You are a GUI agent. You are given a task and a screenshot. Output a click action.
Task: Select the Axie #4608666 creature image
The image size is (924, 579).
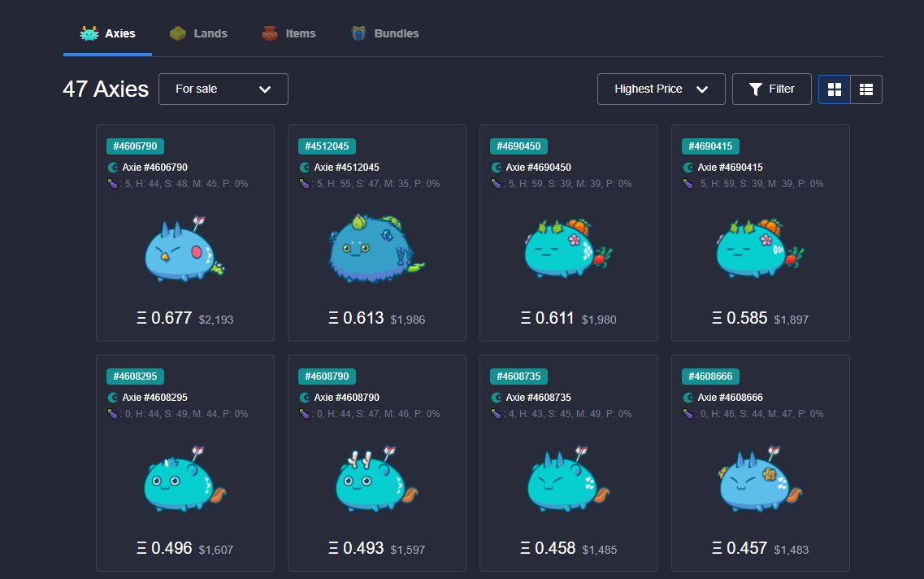tap(760, 479)
